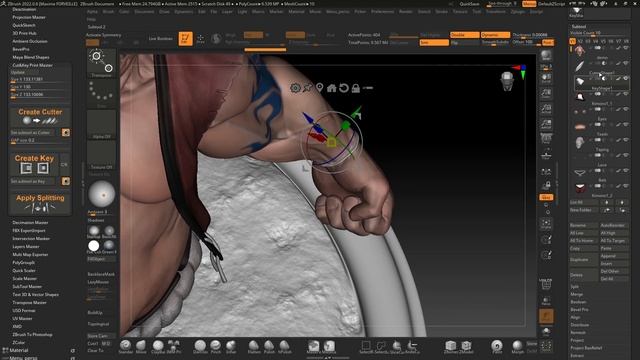Open the Alpha menu
Screen dimensions: 640x360
tap(92, 11)
